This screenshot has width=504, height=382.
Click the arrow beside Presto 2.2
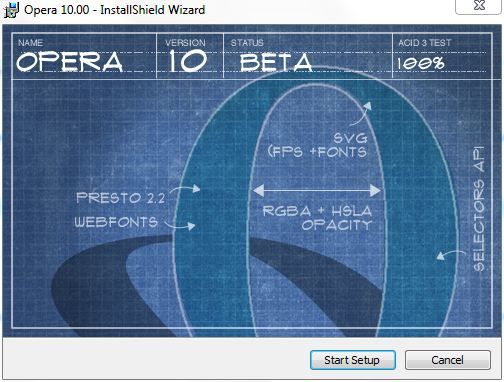[x=184, y=190]
